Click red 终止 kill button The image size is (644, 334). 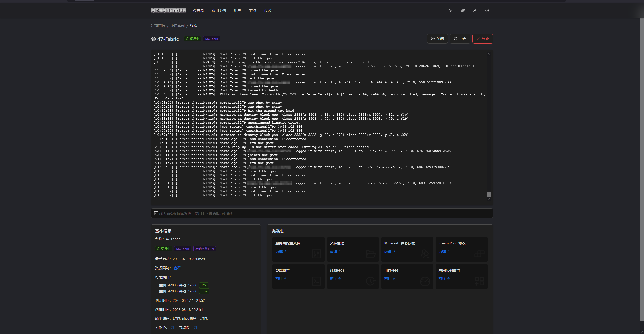pos(482,39)
